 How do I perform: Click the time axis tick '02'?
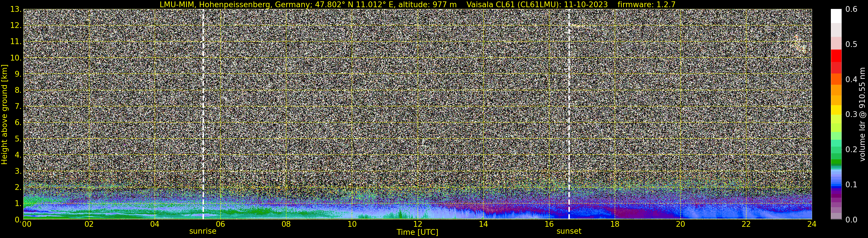[x=89, y=224]
